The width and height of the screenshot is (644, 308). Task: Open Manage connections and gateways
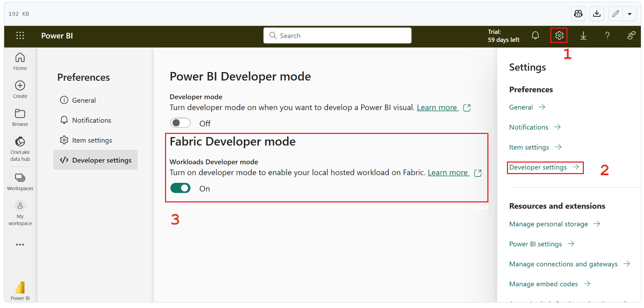pyautogui.click(x=570, y=264)
